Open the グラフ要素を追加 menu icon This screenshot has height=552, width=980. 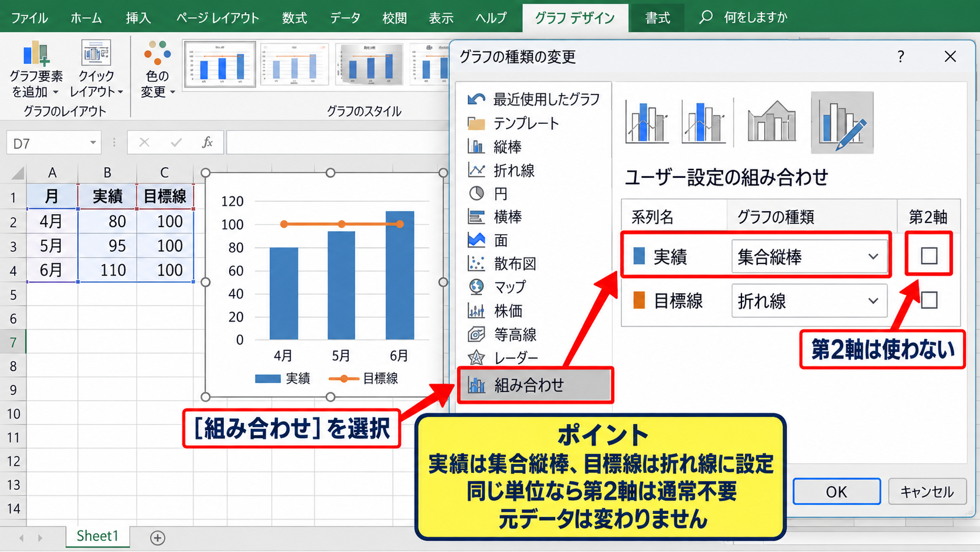click(x=36, y=54)
